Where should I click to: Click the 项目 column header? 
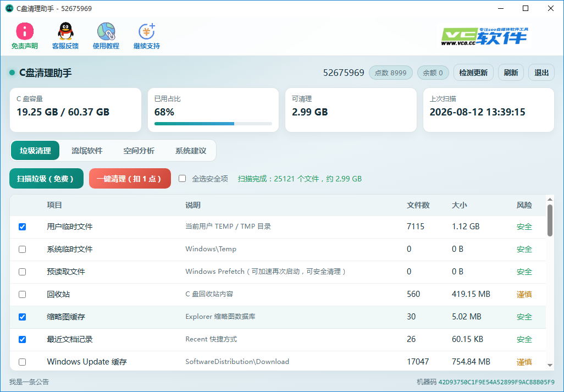[54, 205]
